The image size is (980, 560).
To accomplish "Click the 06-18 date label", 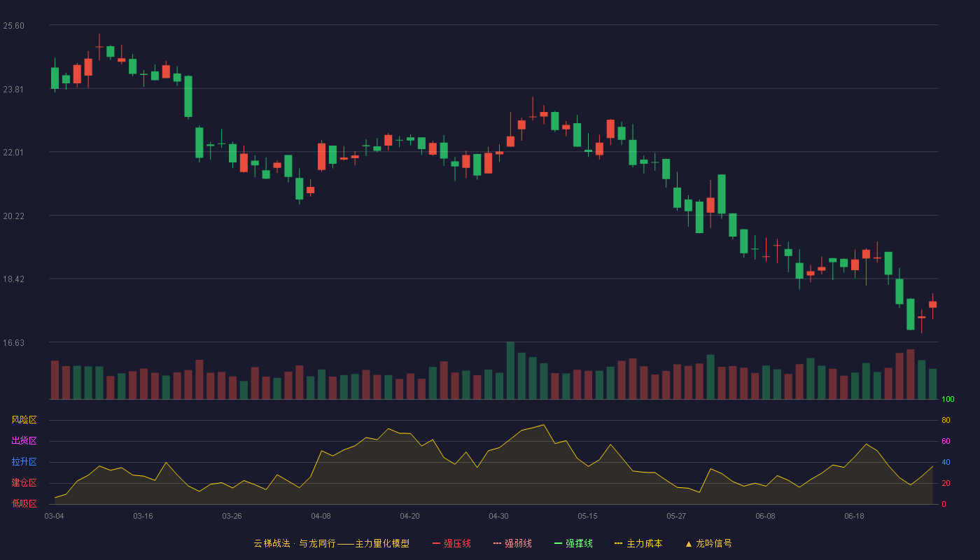I will (854, 516).
